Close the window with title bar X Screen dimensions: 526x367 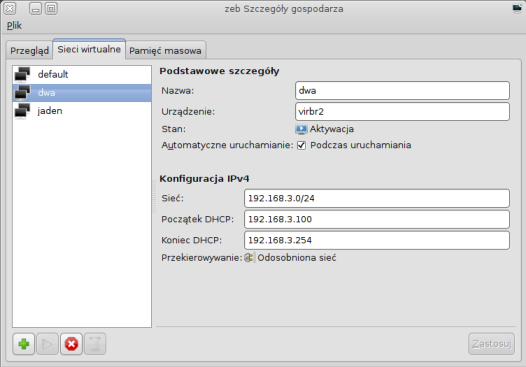pyautogui.click(x=10, y=8)
